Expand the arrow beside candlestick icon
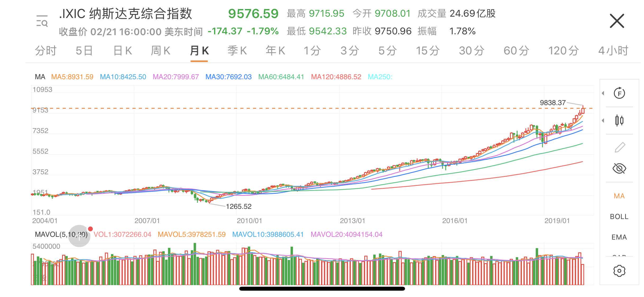This screenshot has width=644, height=297. [x=603, y=121]
